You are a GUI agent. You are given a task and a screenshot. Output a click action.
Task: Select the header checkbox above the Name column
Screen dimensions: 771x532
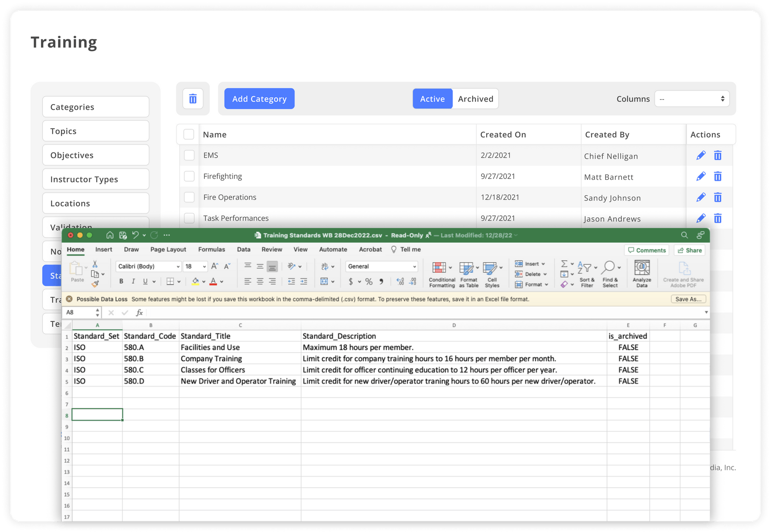click(x=189, y=134)
